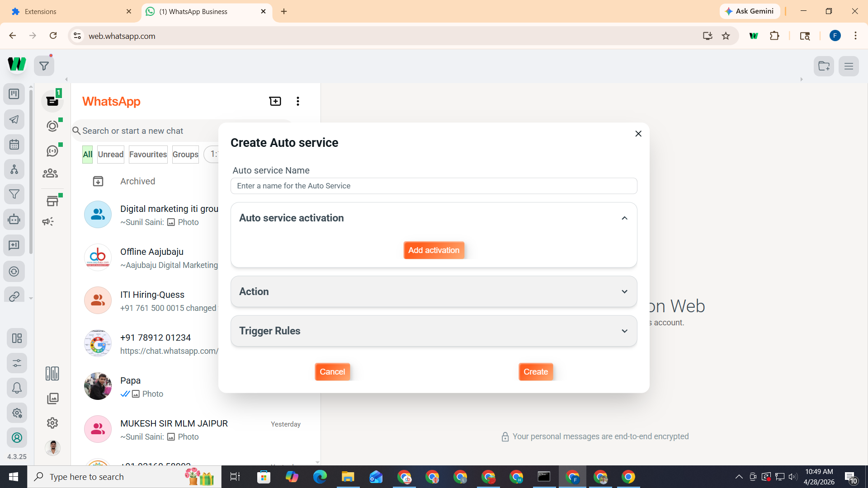Reload the page
Image resolution: width=868 pixels, height=488 pixels.
(53, 36)
